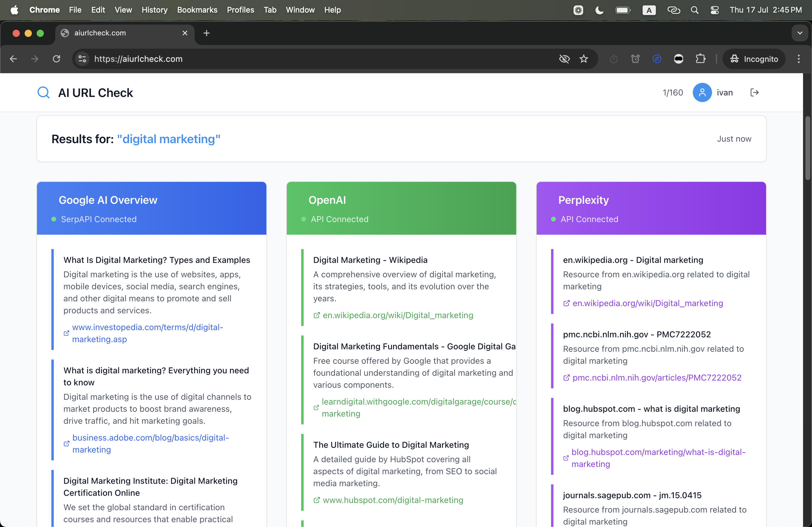Click the "digital marketing" query text
The image size is (812, 527).
tap(168, 139)
